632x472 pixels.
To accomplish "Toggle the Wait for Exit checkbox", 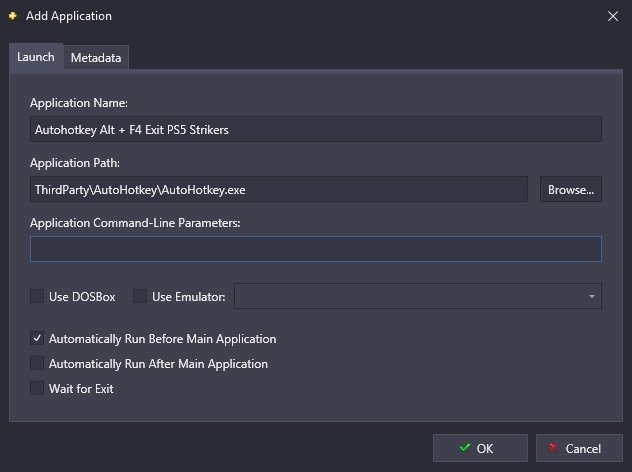I will 37,388.
